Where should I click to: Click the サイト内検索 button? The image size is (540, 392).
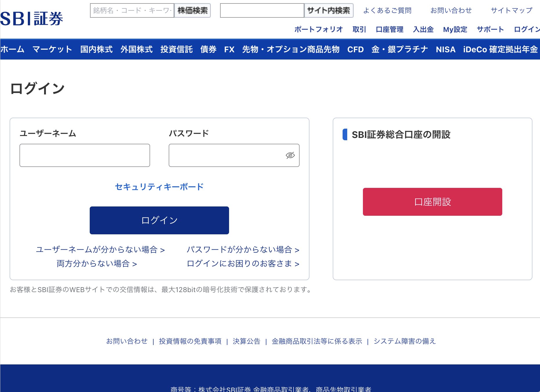(329, 10)
